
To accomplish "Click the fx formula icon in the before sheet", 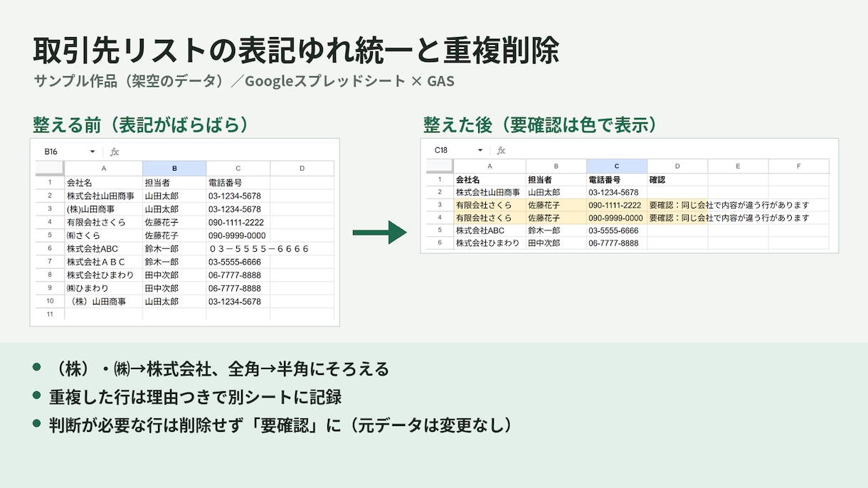I will click(x=115, y=152).
